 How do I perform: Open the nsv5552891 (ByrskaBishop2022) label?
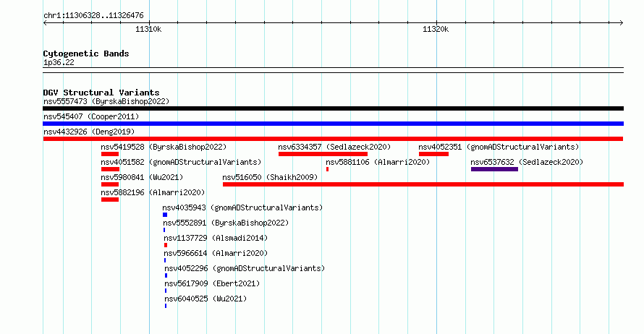(226, 223)
